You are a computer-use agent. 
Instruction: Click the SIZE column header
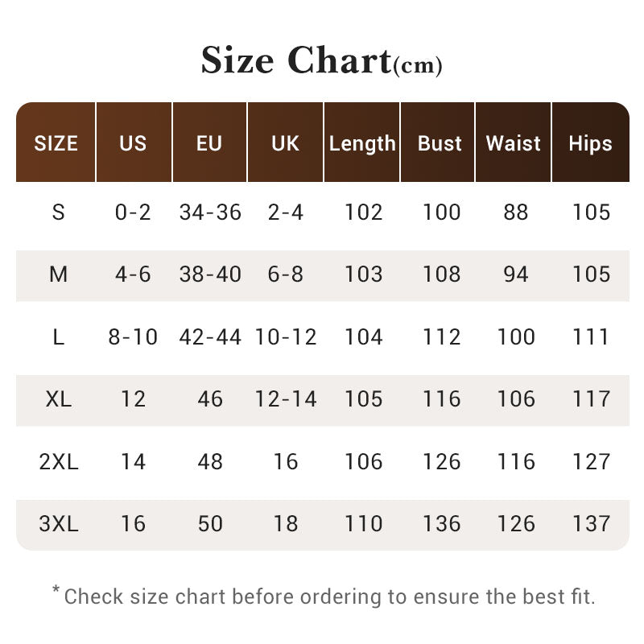pos(56,143)
